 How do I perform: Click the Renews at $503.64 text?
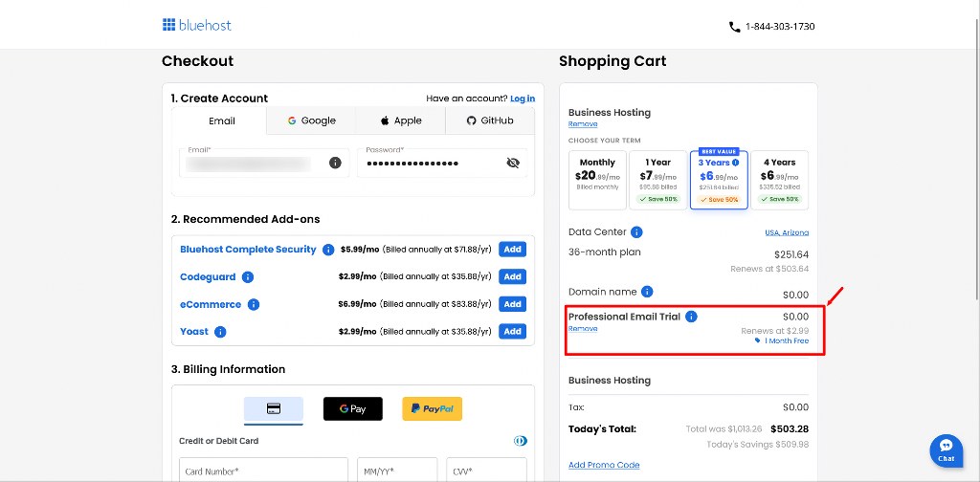tap(769, 269)
